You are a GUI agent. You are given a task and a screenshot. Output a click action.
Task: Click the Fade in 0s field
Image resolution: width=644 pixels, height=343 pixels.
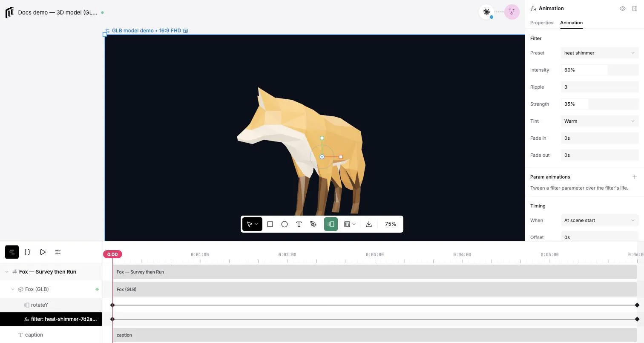pos(600,138)
